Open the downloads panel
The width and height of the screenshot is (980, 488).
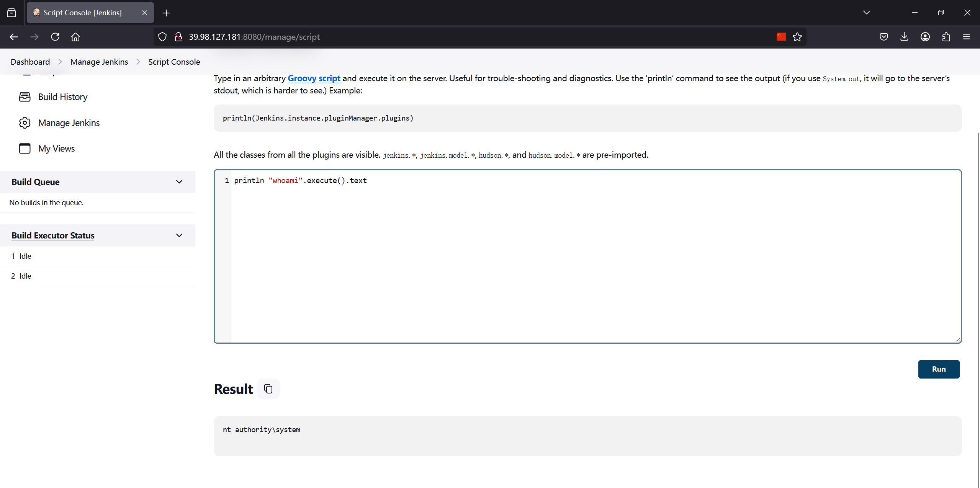(x=904, y=37)
